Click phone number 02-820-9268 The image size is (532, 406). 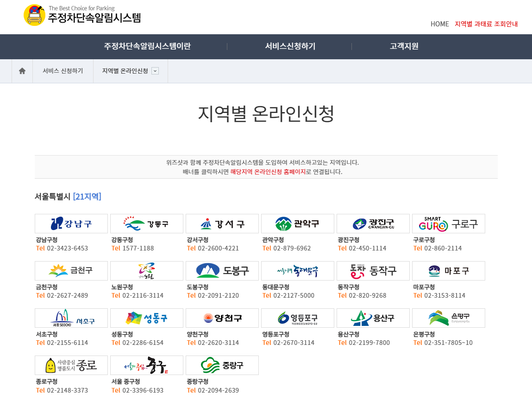coord(368,295)
